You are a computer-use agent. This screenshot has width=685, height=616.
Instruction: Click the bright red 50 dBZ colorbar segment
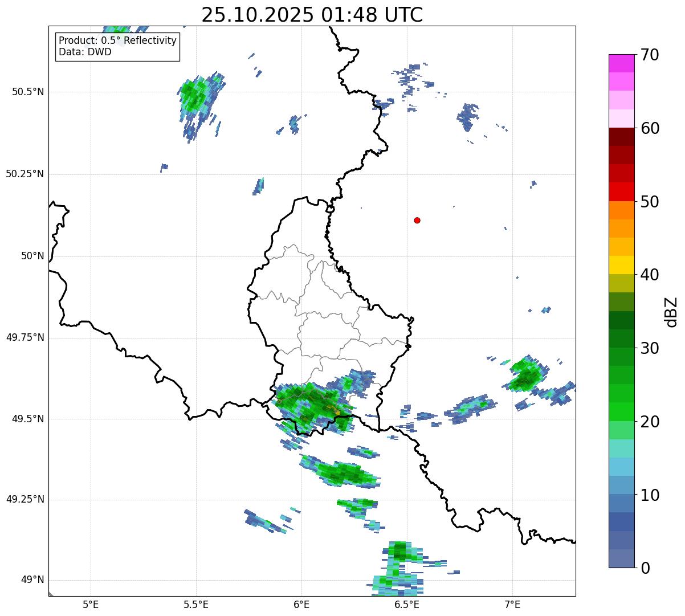click(x=621, y=191)
